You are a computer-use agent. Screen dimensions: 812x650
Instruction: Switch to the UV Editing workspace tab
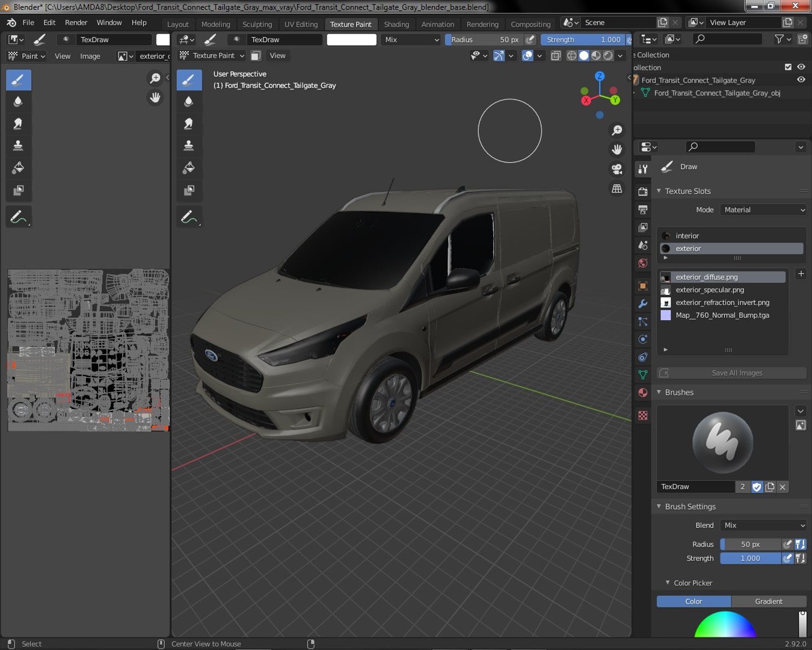pos(301,24)
